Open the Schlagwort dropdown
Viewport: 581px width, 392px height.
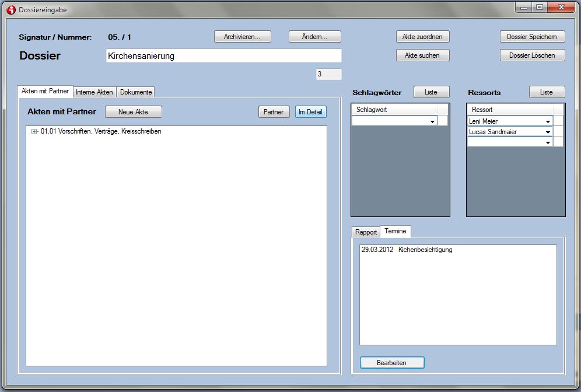point(432,121)
